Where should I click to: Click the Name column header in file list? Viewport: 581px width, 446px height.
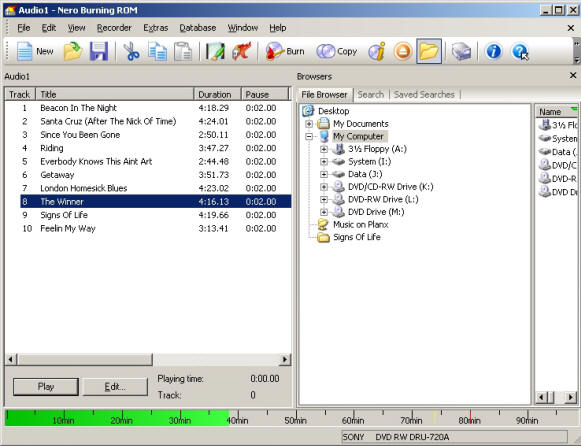[x=556, y=112]
